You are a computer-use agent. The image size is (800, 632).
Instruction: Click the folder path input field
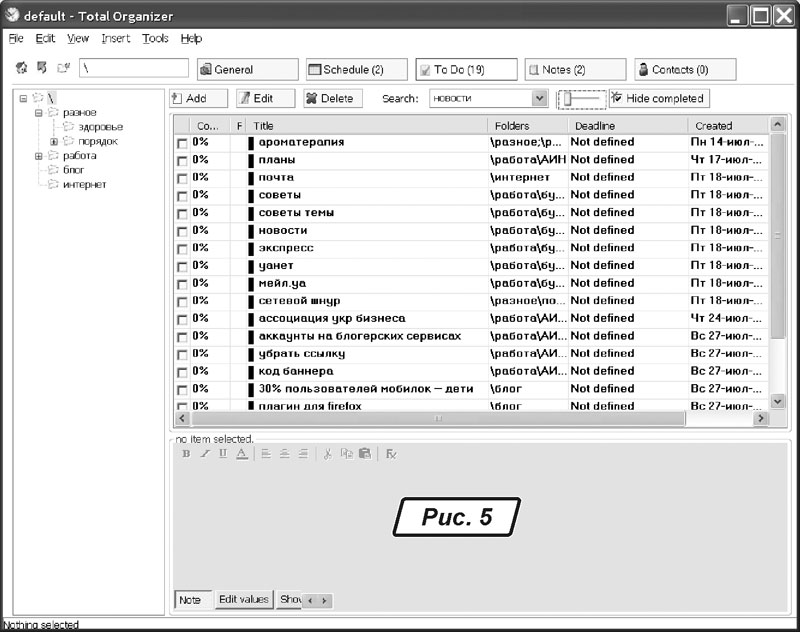pyautogui.click(x=133, y=69)
